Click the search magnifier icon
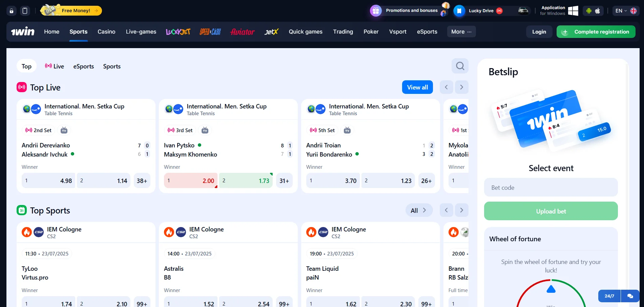This screenshot has height=307, width=644. tap(460, 66)
